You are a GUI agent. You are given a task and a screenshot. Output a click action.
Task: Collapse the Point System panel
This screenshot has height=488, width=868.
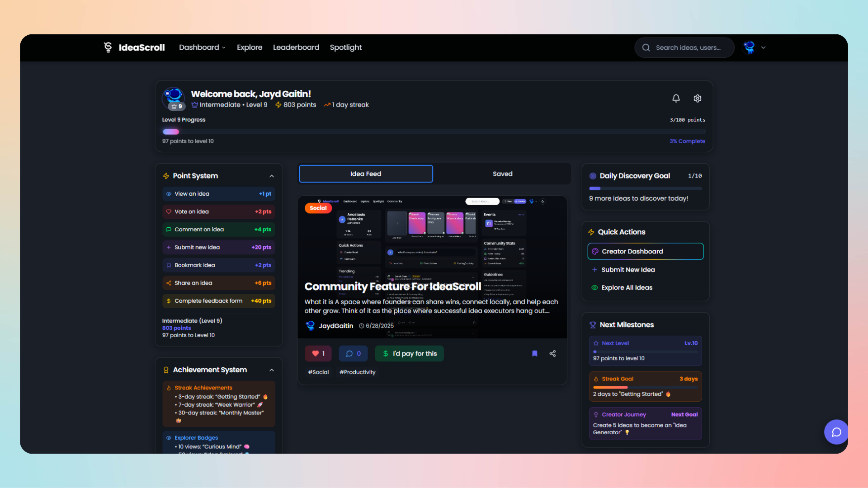point(272,176)
